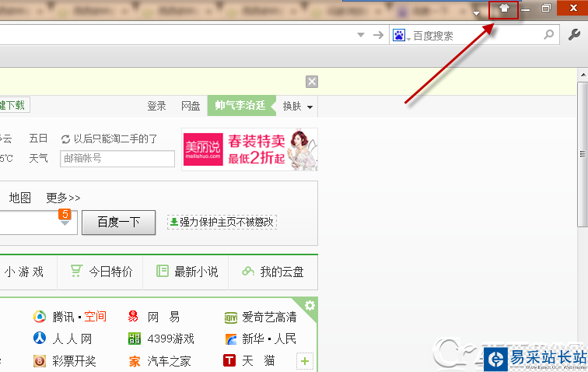This screenshot has height=372, width=588.
Task: Open the wrench tools menu
Action: tap(574, 35)
